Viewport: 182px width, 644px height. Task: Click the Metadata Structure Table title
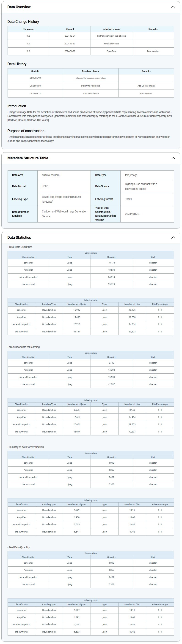coord(28,158)
